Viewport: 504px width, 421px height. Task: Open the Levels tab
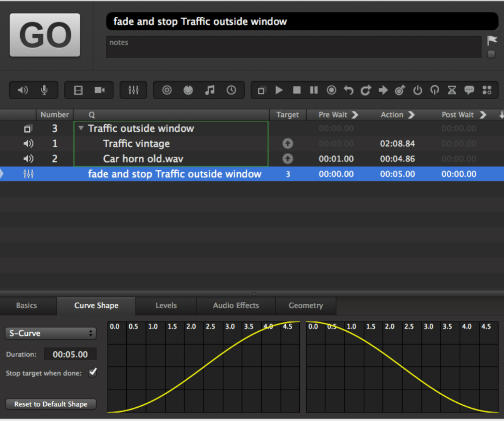click(x=166, y=306)
